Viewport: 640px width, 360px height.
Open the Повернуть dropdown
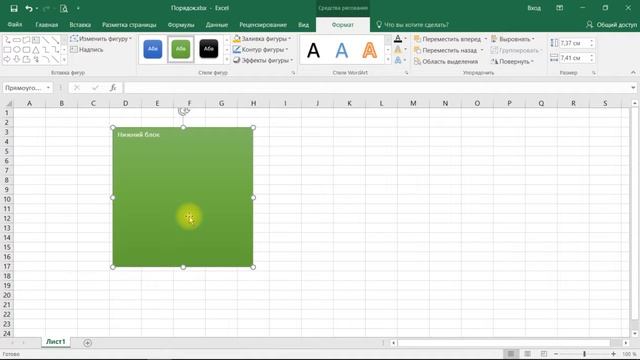tap(512, 61)
